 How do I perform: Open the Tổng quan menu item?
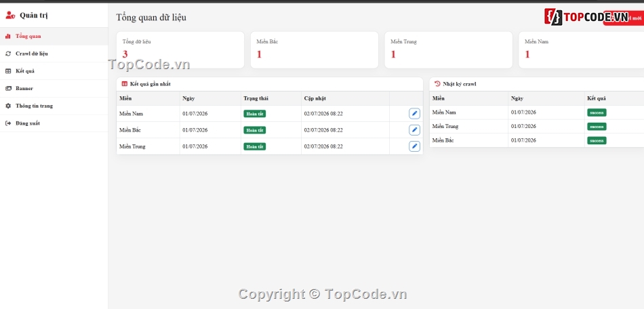(x=54, y=36)
